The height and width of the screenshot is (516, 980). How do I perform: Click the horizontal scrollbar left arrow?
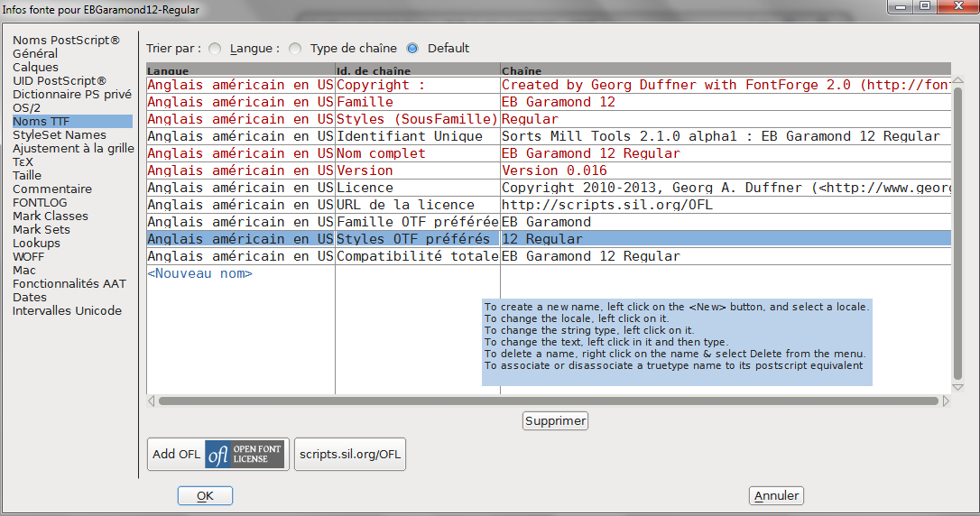(x=152, y=401)
